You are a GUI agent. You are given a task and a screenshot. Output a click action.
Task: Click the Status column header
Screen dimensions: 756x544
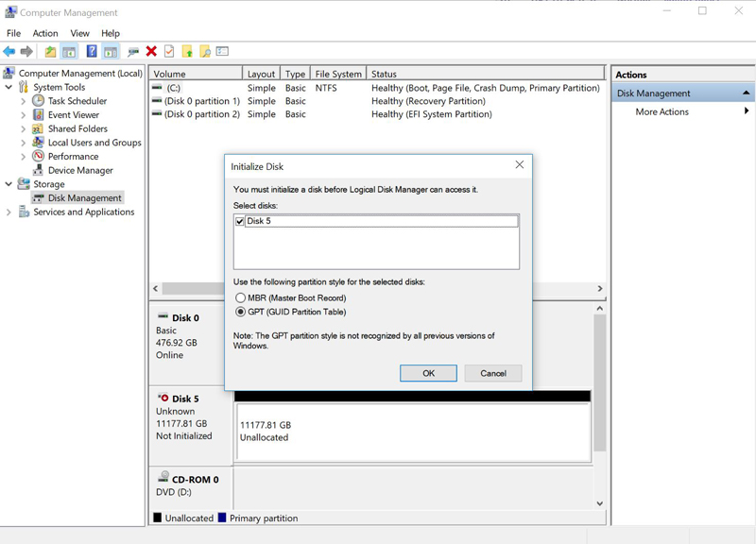[384, 74]
